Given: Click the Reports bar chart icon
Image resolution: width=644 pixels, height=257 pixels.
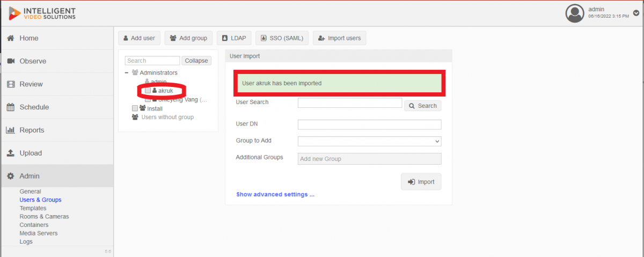Looking at the screenshot, I should (x=10, y=130).
